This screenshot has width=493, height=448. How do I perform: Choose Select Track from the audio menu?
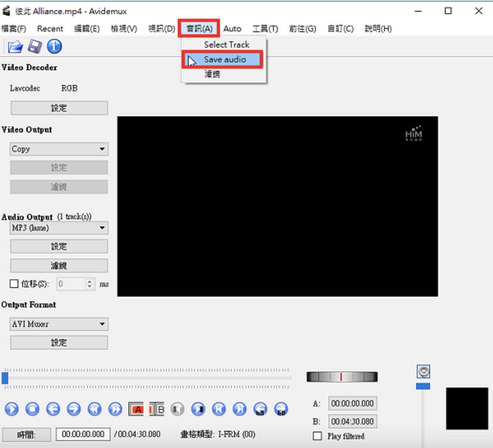[x=224, y=44]
